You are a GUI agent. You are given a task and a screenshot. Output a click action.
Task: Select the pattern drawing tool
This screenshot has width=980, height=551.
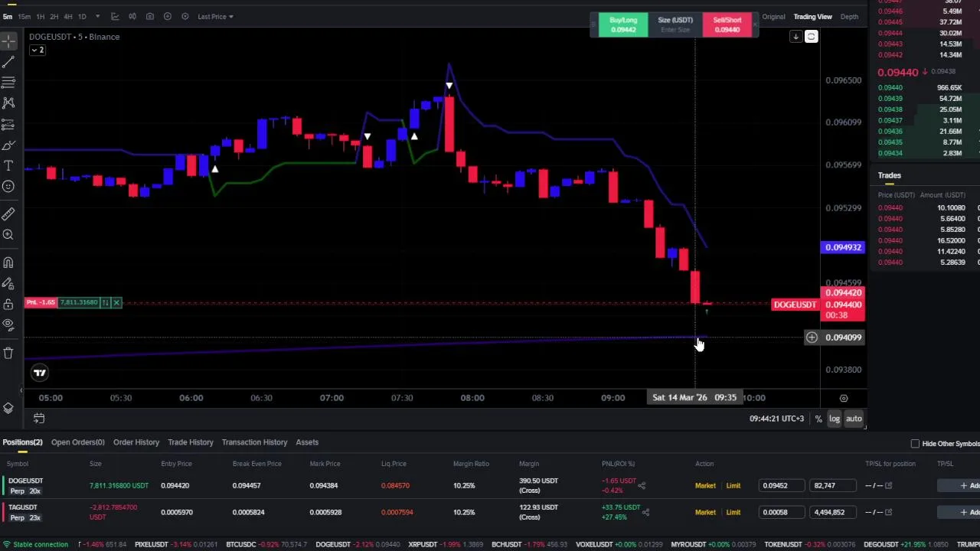[8, 103]
